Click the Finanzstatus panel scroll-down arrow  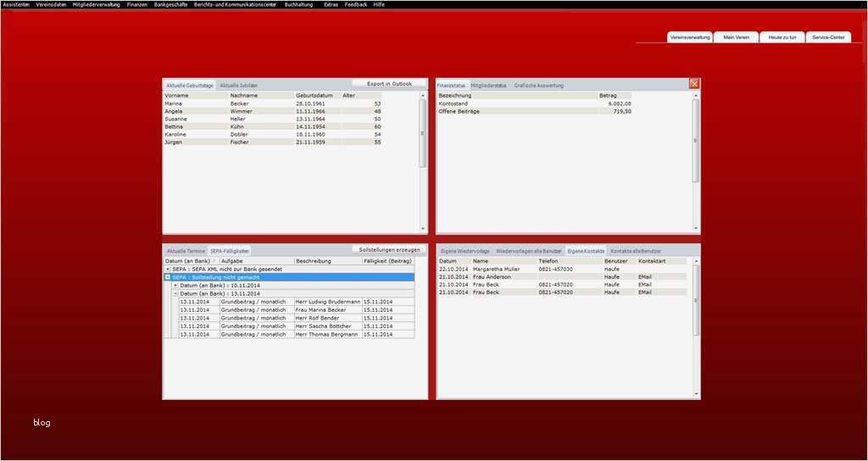(x=696, y=229)
